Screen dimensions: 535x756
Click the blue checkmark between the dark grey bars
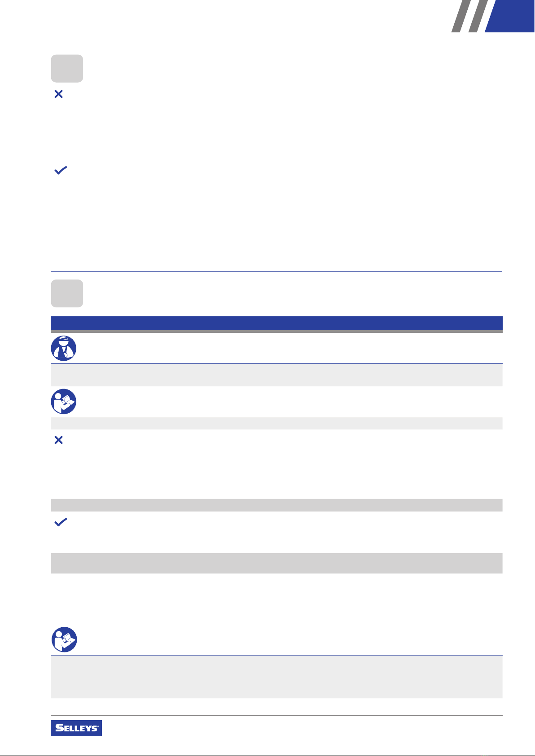click(x=60, y=522)
